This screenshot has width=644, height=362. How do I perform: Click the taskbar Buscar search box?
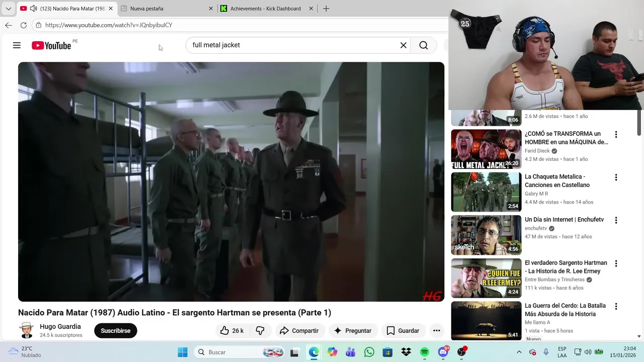239,352
